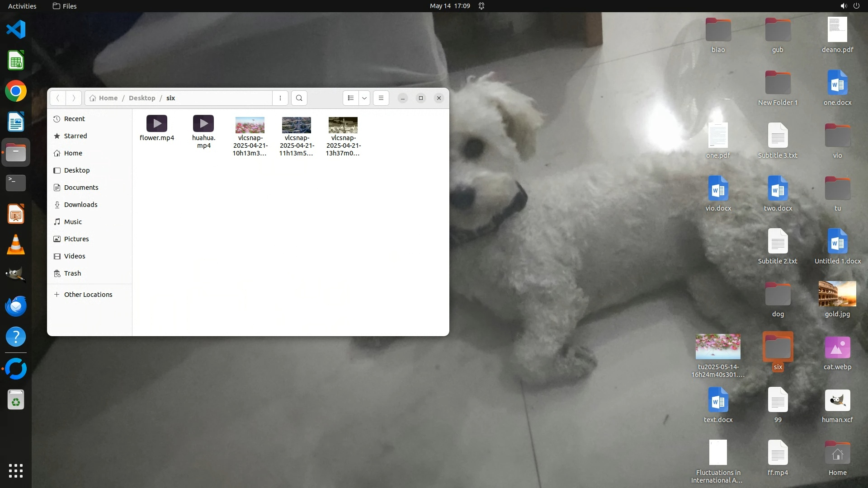The image size is (868, 488).
Task: Toggle list/grid view button
Action: [351, 98]
